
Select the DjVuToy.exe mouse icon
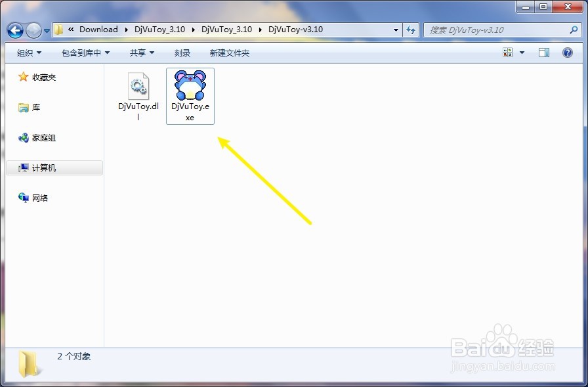pos(190,85)
